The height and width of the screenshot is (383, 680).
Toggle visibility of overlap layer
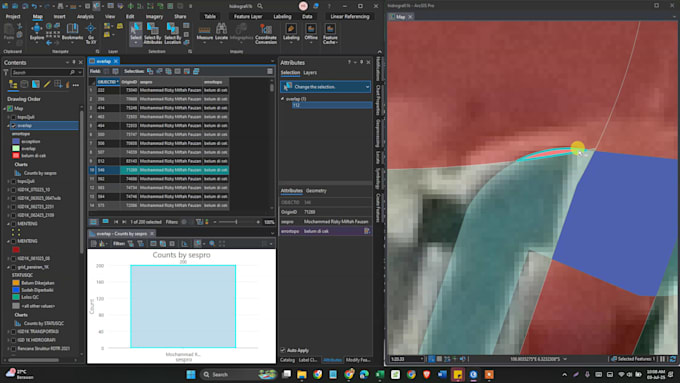(13, 125)
